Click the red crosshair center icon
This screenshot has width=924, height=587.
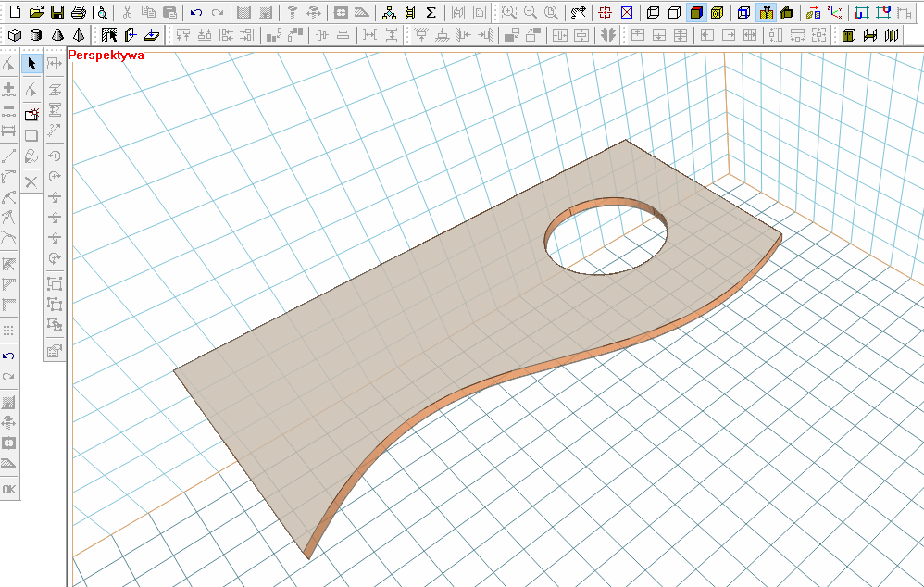[606, 12]
